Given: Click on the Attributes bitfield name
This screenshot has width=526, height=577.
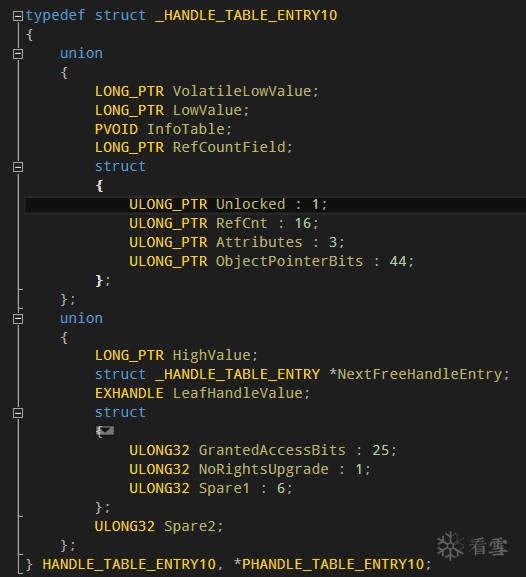Looking at the screenshot, I should click(x=259, y=243).
